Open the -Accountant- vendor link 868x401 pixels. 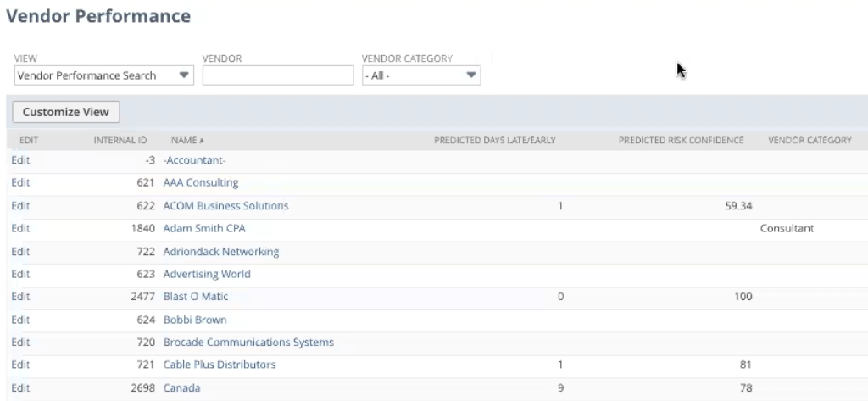(194, 160)
